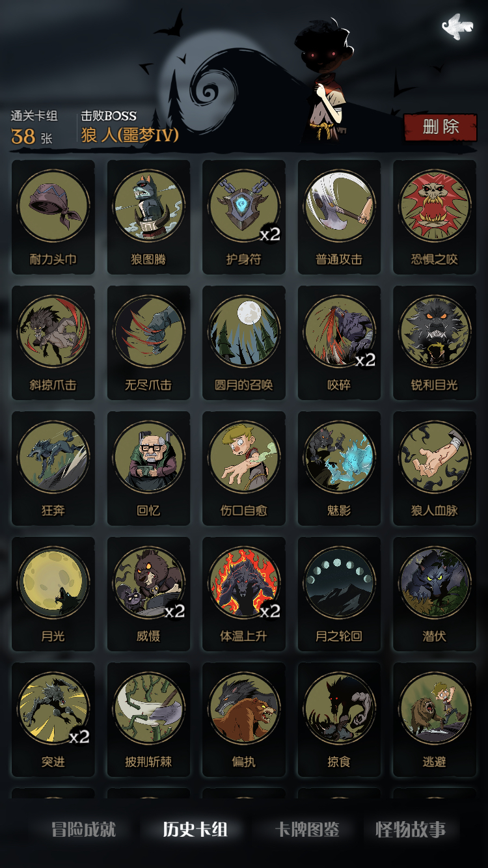Image resolution: width=488 pixels, height=868 pixels.
Task: Choose the 月之轮回 moon phases card
Action: coord(339,594)
